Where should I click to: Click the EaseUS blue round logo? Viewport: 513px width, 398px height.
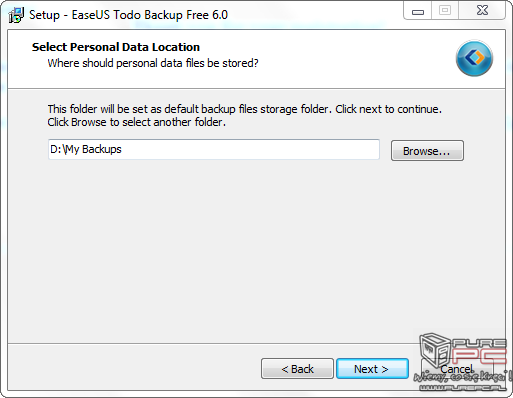tap(474, 58)
